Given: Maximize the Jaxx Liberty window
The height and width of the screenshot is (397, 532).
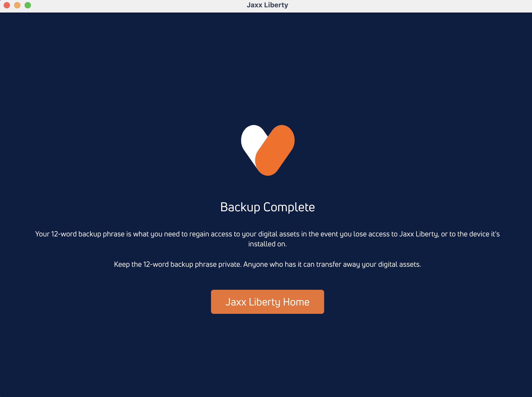Looking at the screenshot, I should pyautogui.click(x=28, y=5).
